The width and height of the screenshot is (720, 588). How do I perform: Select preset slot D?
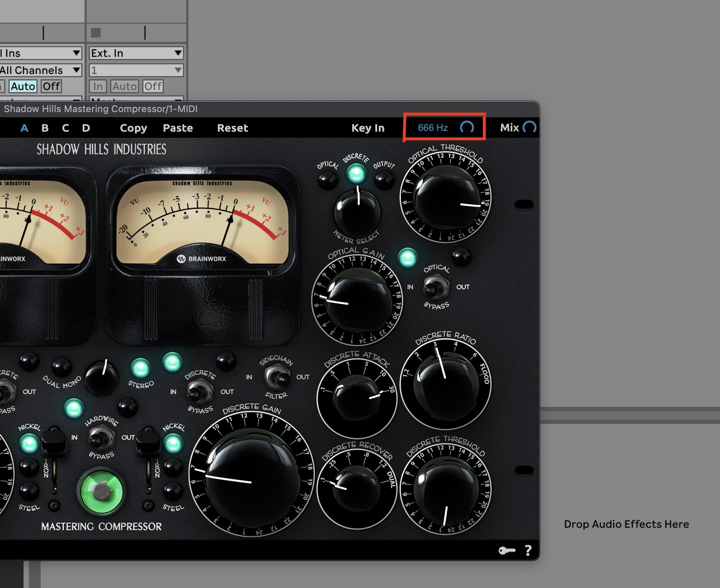click(86, 128)
